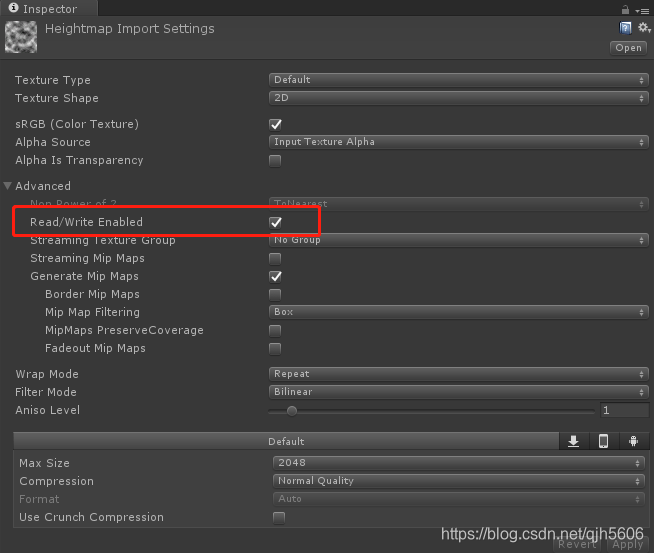654x553 pixels.
Task: Enable Border Mip Maps checkbox
Action: click(x=275, y=294)
